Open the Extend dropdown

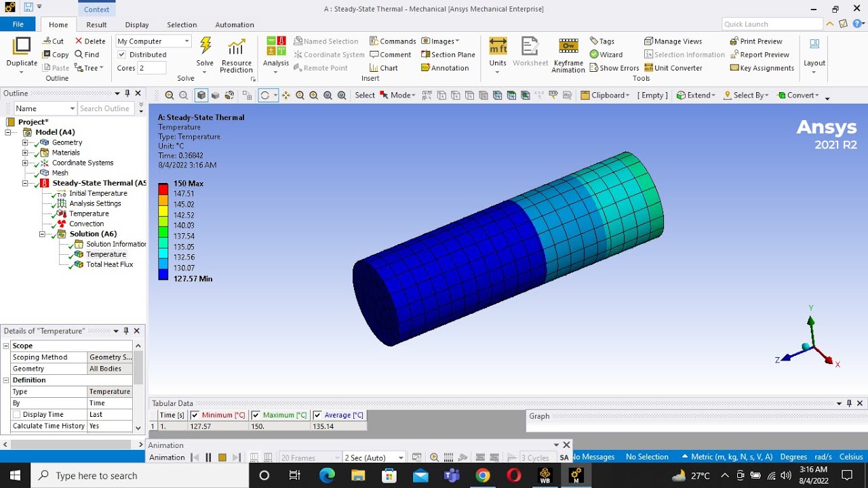[696, 96]
